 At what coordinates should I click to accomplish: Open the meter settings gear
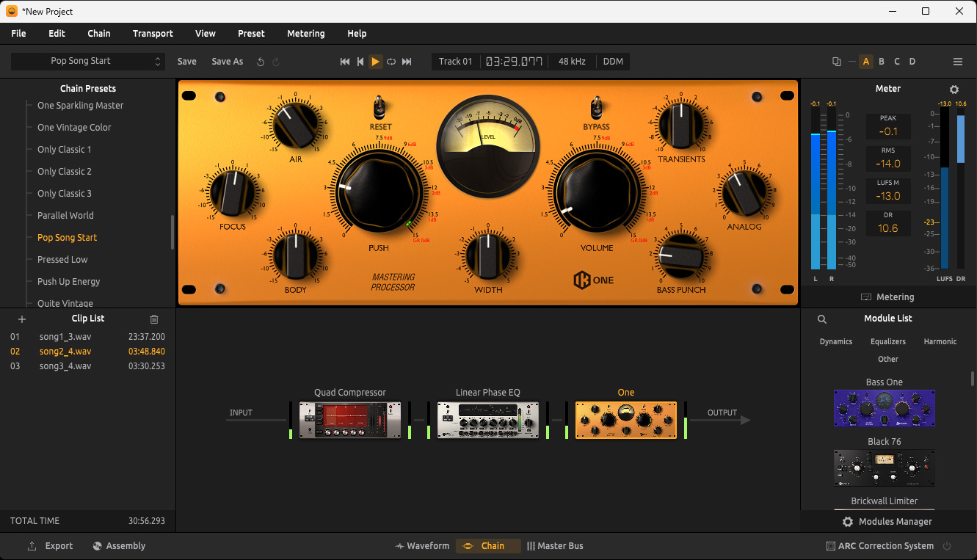click(x=954, y=90)
